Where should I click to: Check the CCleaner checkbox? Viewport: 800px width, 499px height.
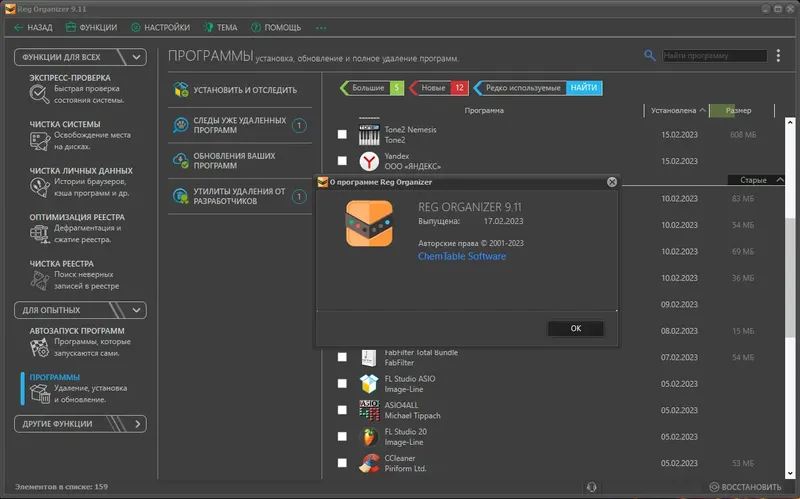coord(342,463)
